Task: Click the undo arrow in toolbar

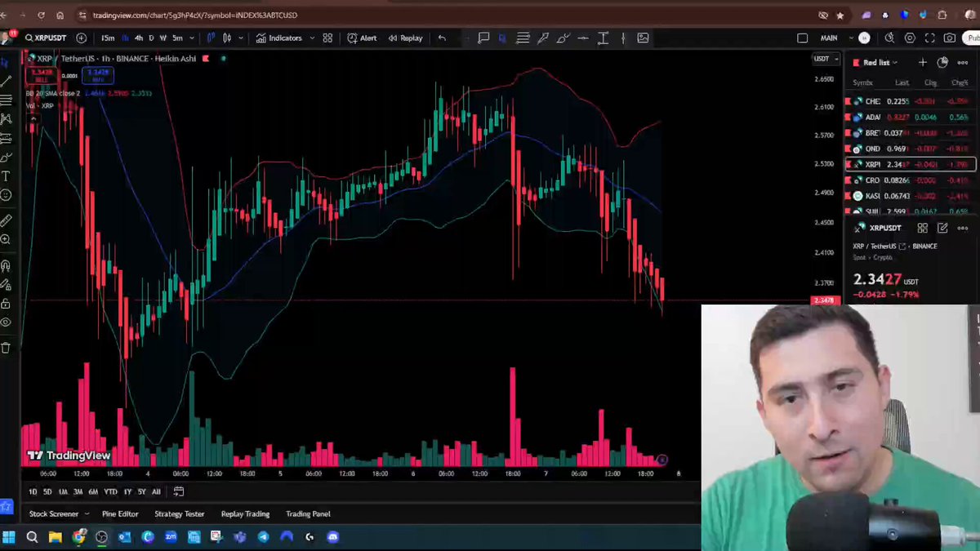Action: click(x=442, y=38)
